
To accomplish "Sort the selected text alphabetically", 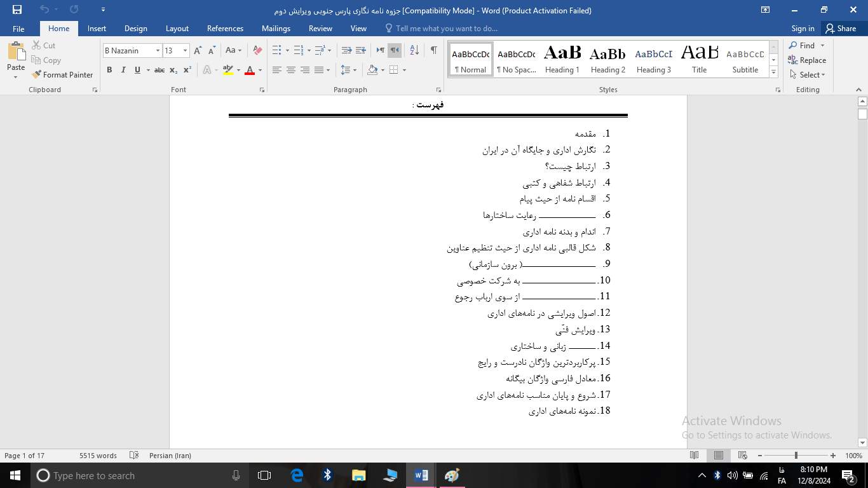I will point(414,50).
